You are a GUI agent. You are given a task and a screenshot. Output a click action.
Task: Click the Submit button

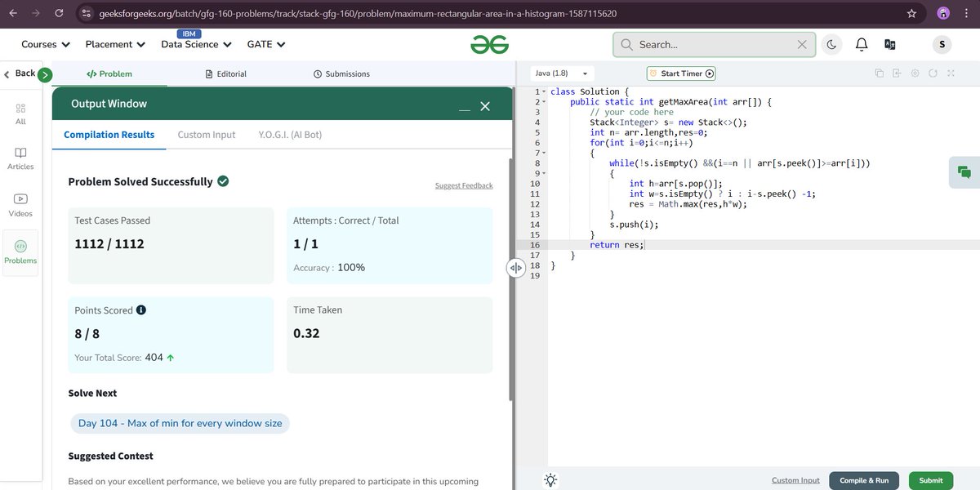(930, 480)
